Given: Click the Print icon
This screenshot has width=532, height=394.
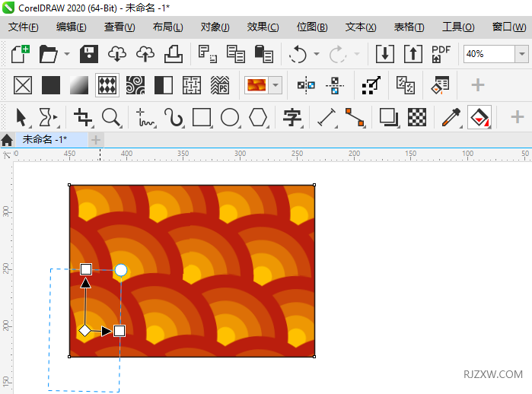Looking at the screenshot, I should pos(173,54).
